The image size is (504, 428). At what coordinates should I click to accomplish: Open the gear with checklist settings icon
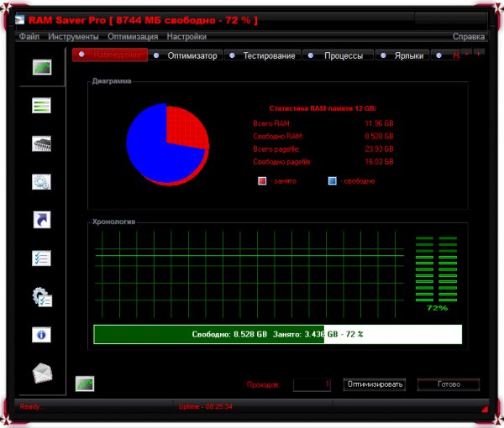(42, 297)
